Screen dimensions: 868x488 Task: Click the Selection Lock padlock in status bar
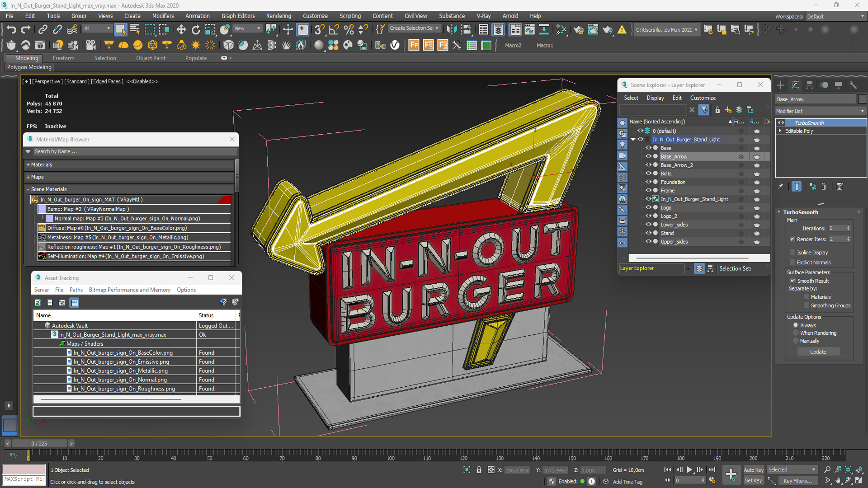coord(479,470)
